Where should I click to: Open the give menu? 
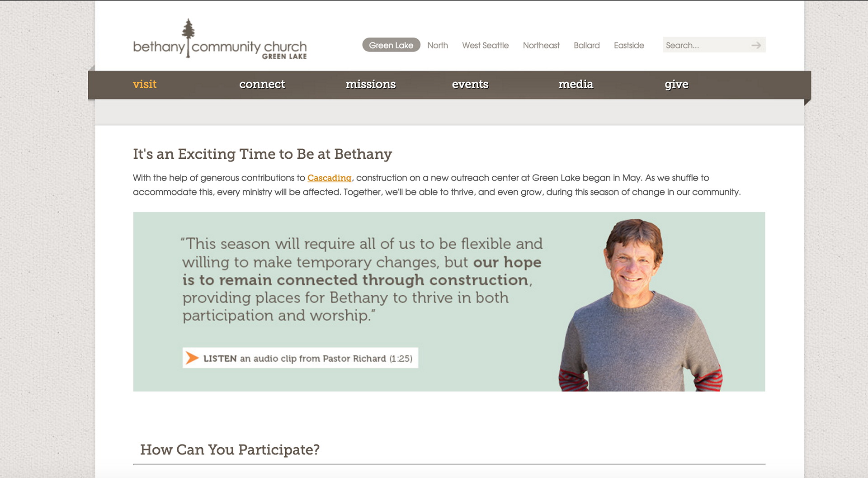[x=676, y=85]
